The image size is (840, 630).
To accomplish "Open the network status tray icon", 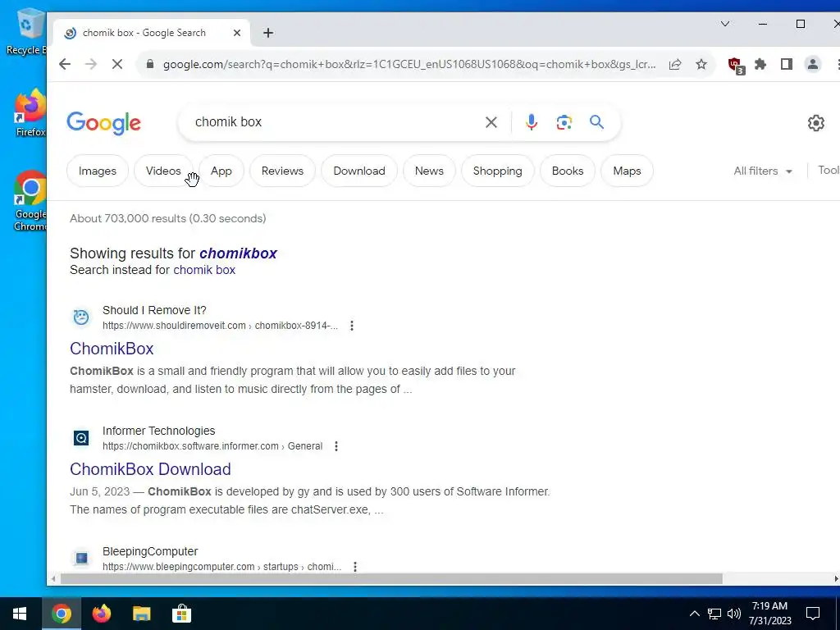I will pyautogui.click(x=714, y=614).
